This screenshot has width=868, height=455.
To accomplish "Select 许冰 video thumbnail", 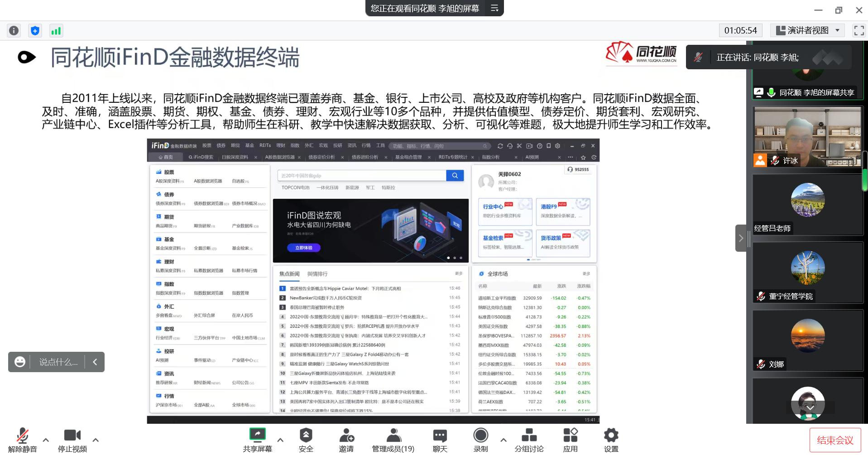I will coord(808,137).
